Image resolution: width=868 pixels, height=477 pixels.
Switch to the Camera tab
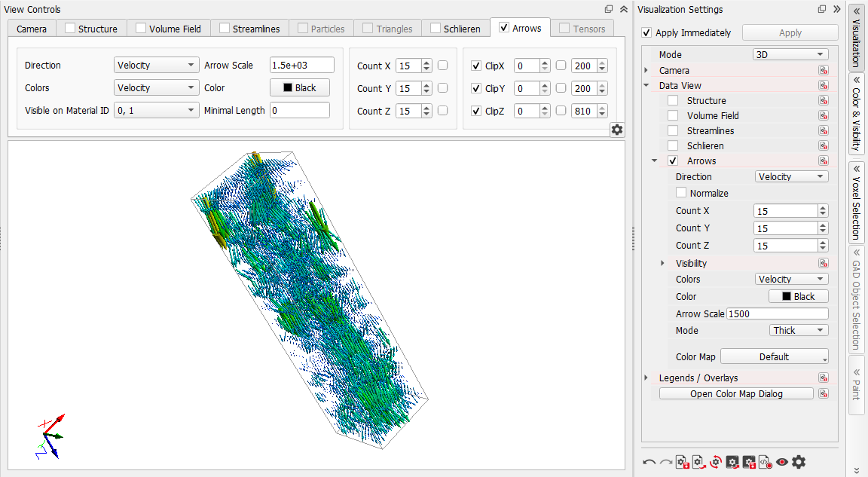32,29
